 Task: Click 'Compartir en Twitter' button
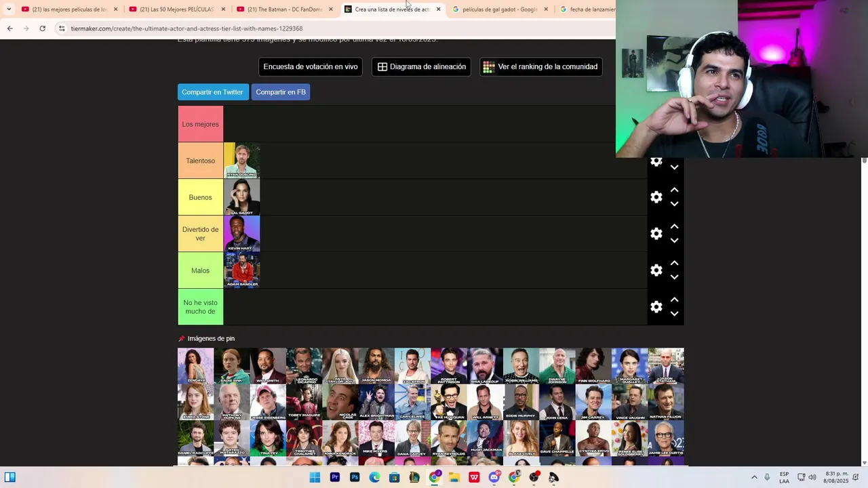pos(212,92)
